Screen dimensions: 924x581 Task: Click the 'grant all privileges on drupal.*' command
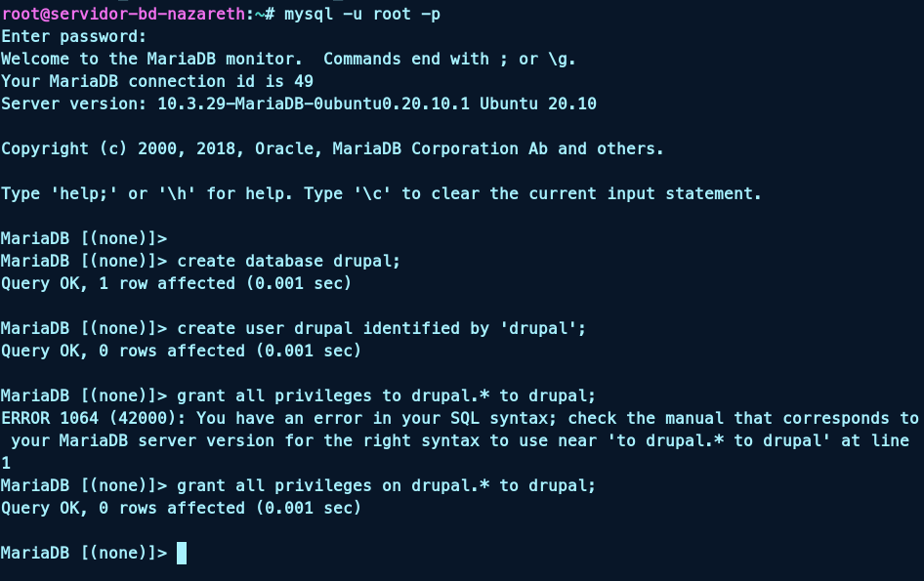click(x=386, y=485)
